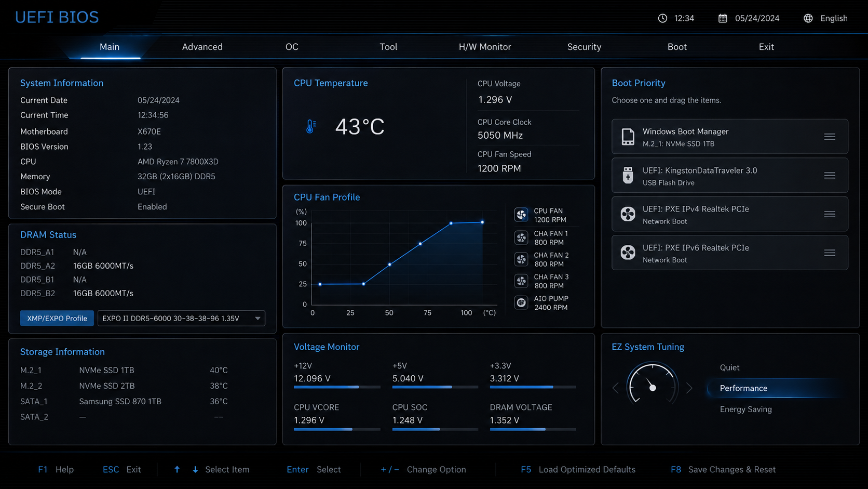Click the right arrow of EZ System Tuning
868x489 pixels.
[x=689, y=388]
